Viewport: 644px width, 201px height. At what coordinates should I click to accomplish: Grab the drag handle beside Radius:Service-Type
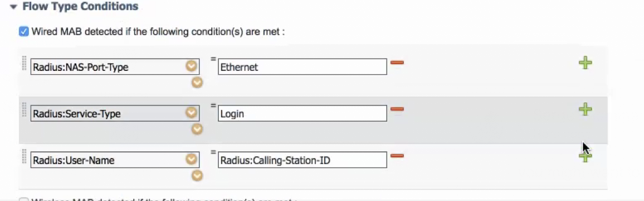click(x=24, y=109)
